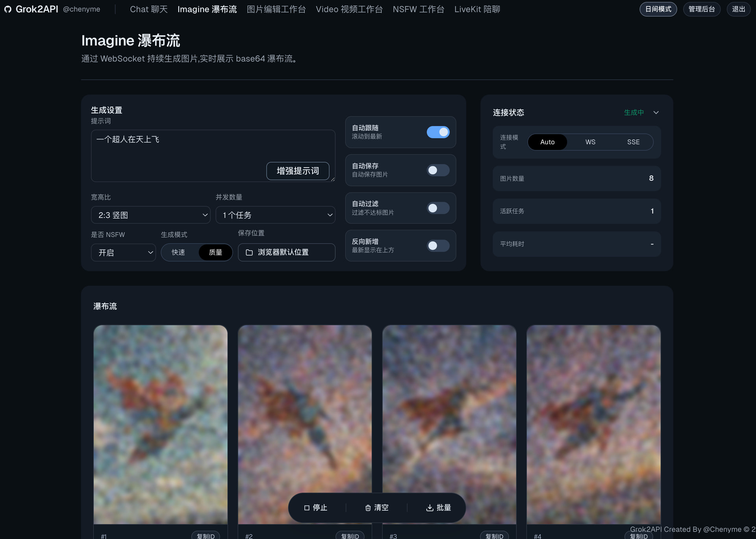Click the trash icon next to 清空
The image size is (756, 539).
point(368,508)
